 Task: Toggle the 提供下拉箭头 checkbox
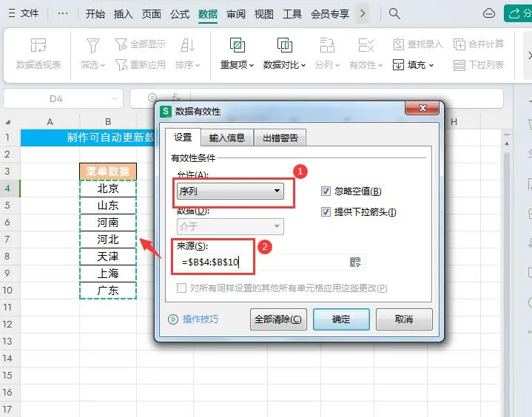pos(326,212)
